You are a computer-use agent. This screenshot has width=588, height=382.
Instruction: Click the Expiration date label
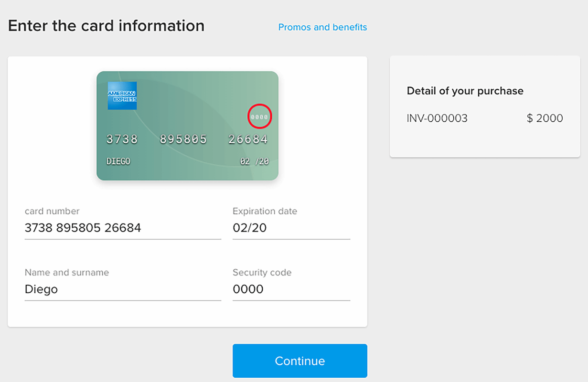(265, 211)
